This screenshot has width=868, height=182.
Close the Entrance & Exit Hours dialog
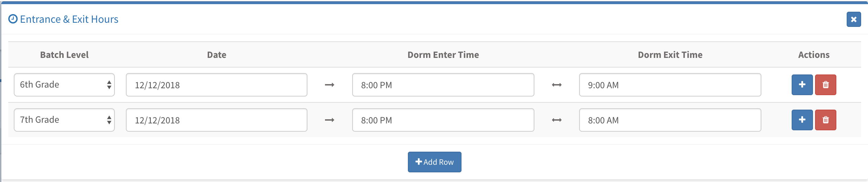click(x=854, y=19)
